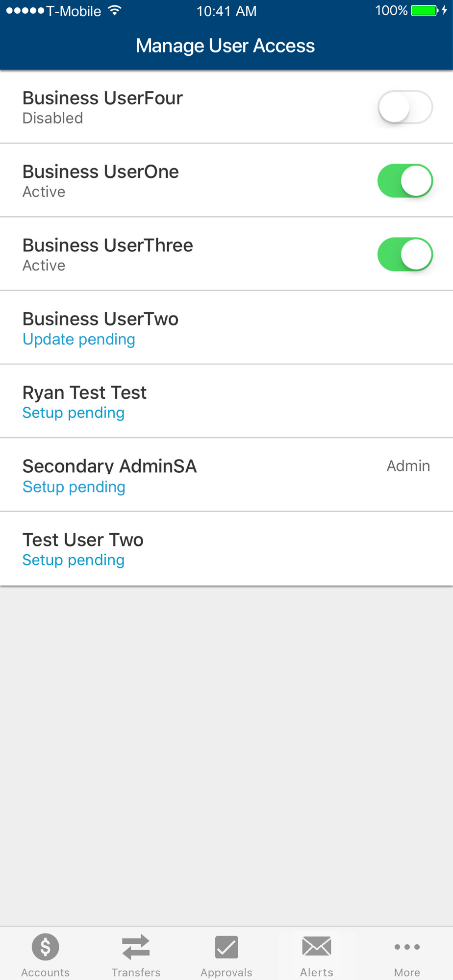
Task: Click Update pending status link
Action: (x=79, y=339)
